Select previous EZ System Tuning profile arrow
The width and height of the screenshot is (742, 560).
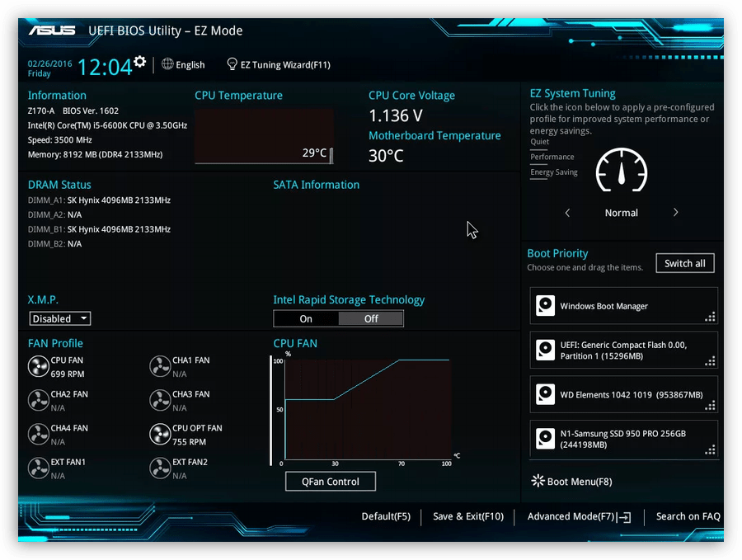tap(567, 213)
